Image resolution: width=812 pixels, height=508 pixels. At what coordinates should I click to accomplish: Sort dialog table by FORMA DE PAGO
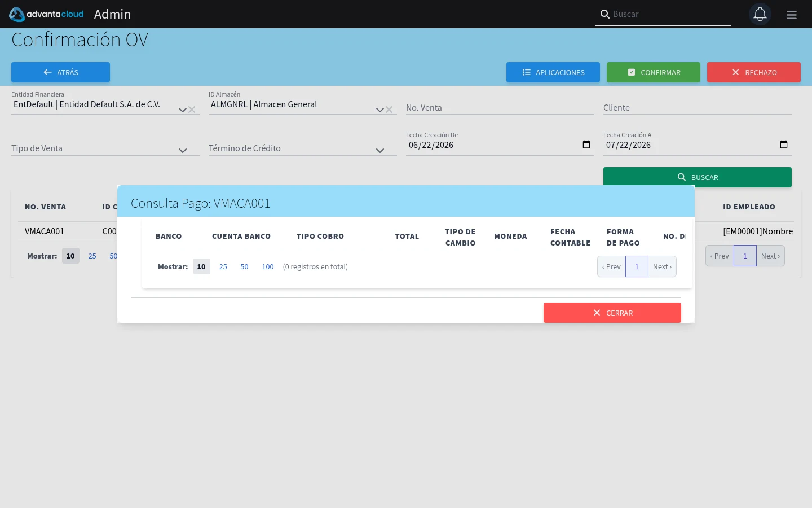[623, 238]
